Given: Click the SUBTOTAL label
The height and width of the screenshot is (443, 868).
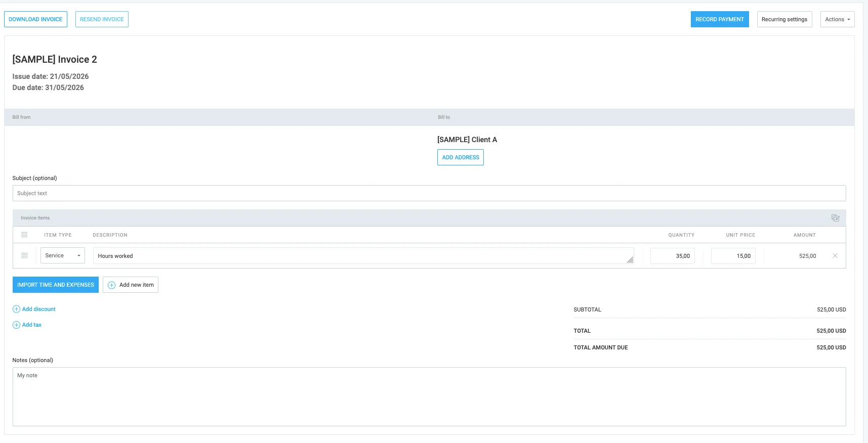Looking at the screenshot, I should point(587,309).
